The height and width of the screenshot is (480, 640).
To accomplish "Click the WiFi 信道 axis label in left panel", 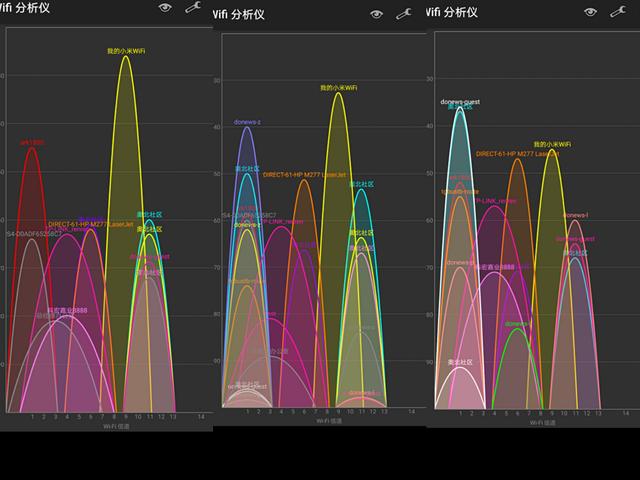I will [x=116, y=426].
